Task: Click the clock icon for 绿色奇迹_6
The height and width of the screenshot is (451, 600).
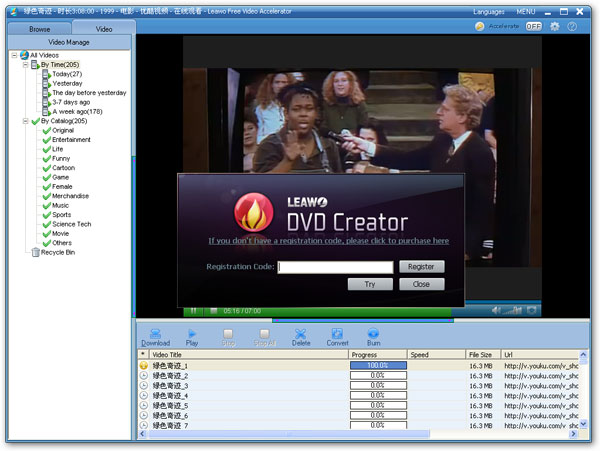Action: [143, 415]
